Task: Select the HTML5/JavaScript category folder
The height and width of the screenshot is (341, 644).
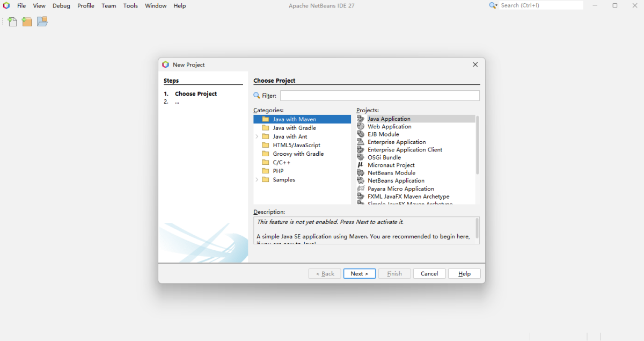Action: (x=296, y=145)
